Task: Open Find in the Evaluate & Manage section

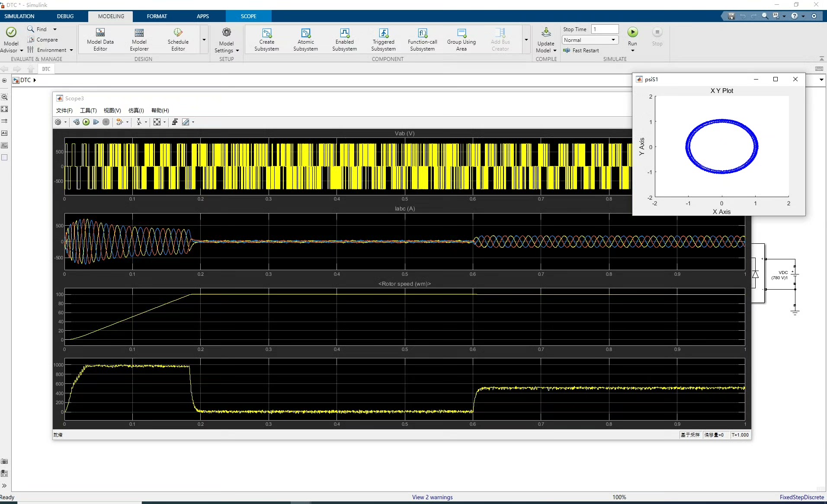Action: tap(37, 29)
